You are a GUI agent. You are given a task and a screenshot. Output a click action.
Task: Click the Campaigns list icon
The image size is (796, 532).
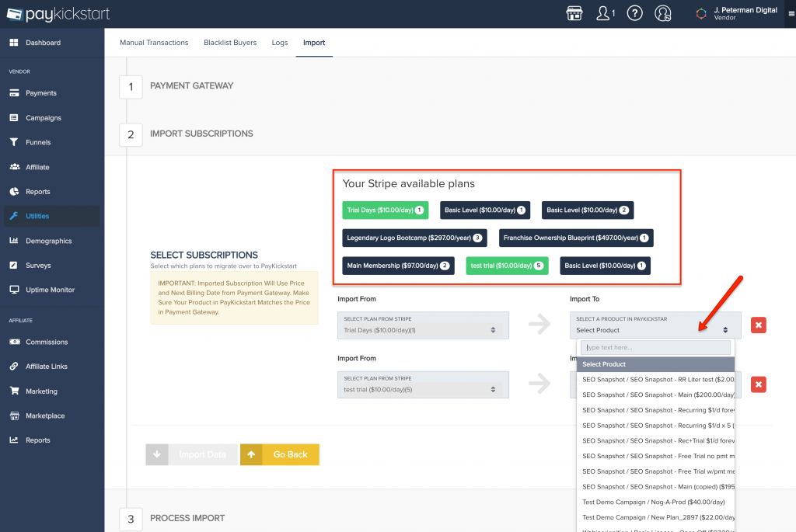(14, 117)
